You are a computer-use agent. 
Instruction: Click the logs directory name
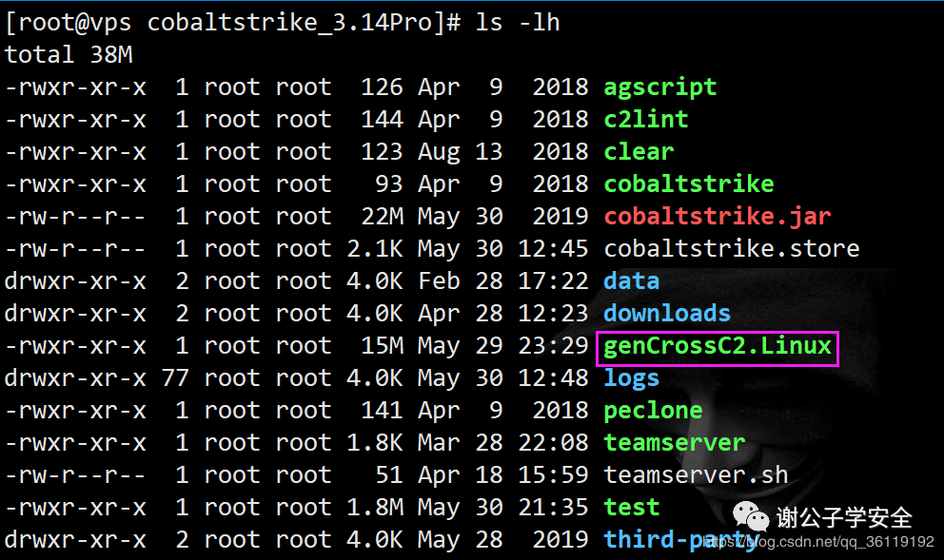[632, 379]
